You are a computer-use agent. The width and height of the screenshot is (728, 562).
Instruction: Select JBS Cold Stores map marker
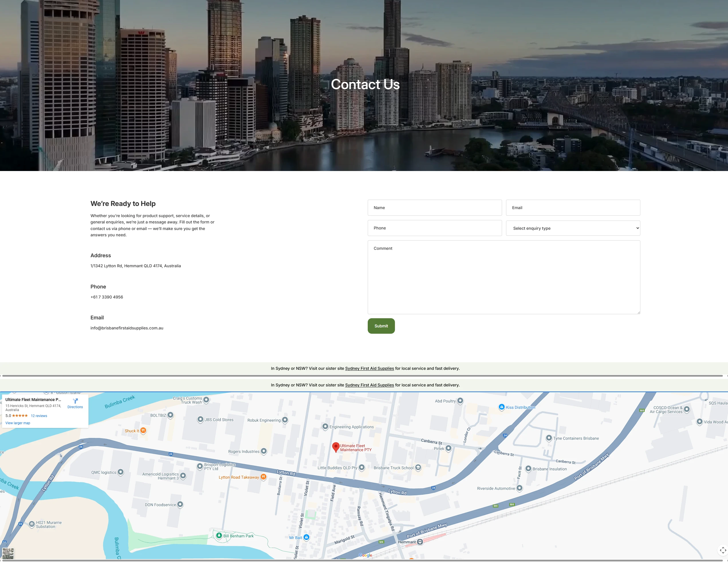click(200, 419)
